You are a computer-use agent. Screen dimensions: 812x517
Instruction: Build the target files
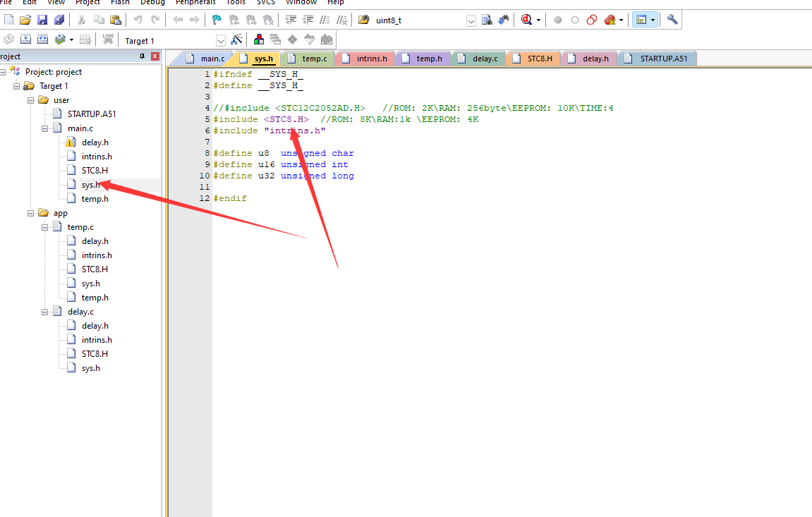click(x=25, y=39)
